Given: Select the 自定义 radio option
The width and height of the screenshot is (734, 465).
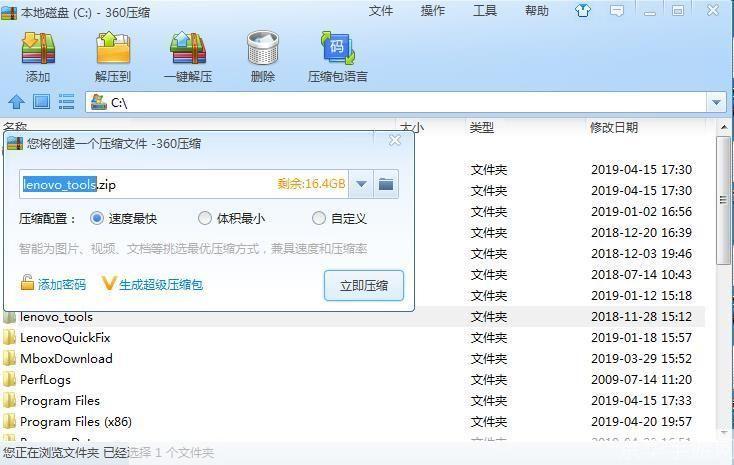Looking at the screenshot, I should pos(319,218).
